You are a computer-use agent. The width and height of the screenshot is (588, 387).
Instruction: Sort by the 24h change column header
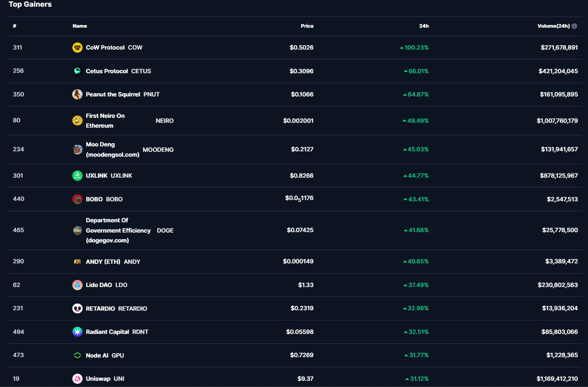(424, 26)
